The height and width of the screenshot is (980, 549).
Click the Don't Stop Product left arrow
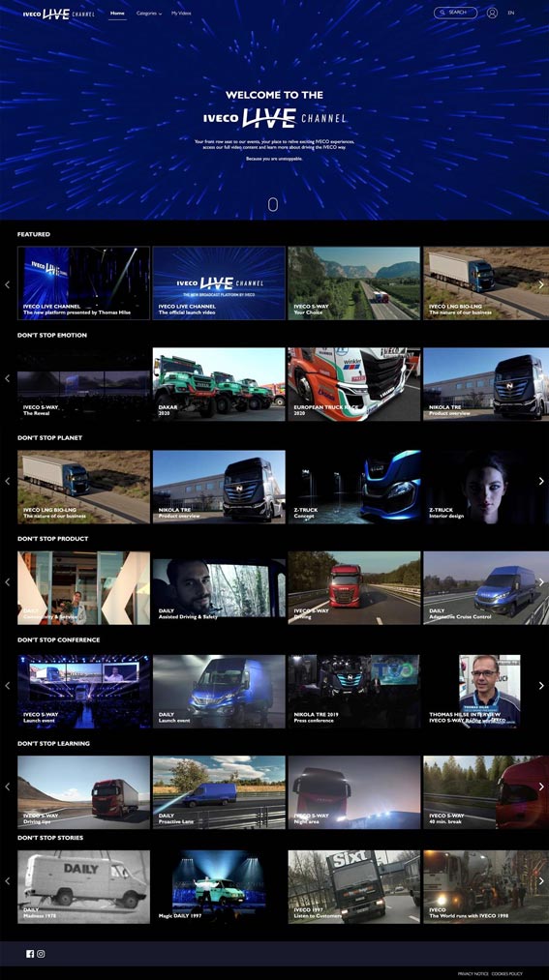[x=8, y=581]
